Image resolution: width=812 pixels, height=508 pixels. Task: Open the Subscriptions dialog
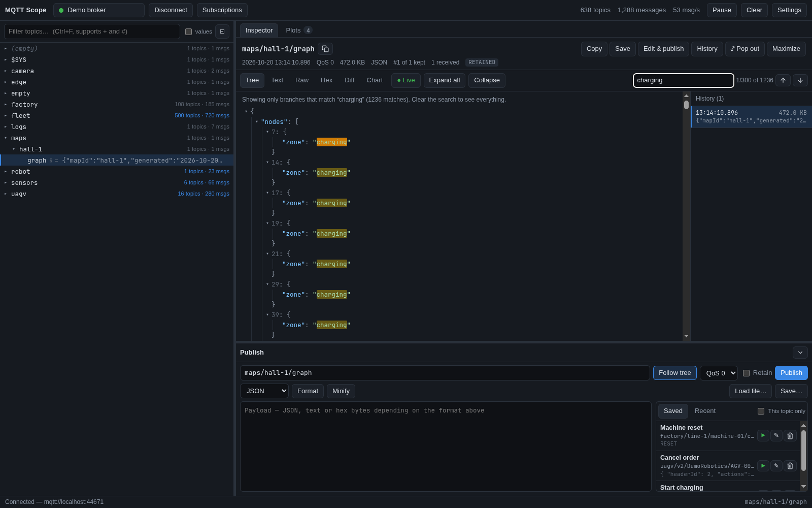[x=222, y=10]
